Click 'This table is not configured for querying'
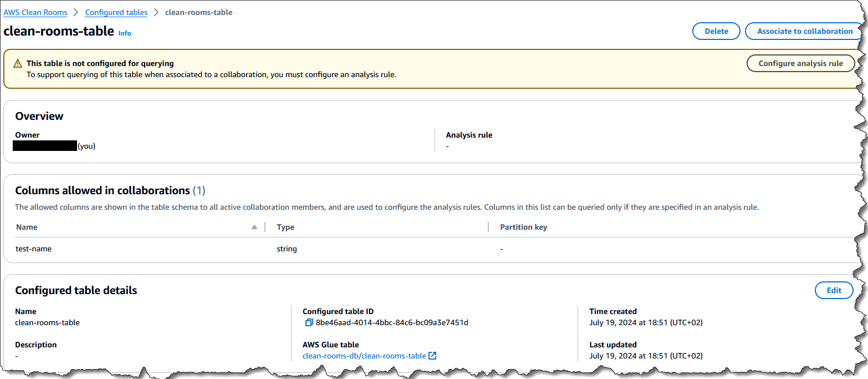 click(x=100, y=63)
